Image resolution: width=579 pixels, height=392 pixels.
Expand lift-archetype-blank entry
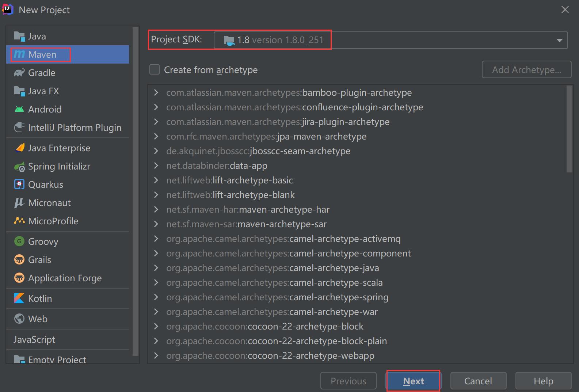156,195
